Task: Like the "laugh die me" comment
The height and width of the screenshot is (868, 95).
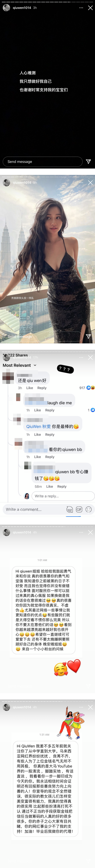Action: coord(37,410)
